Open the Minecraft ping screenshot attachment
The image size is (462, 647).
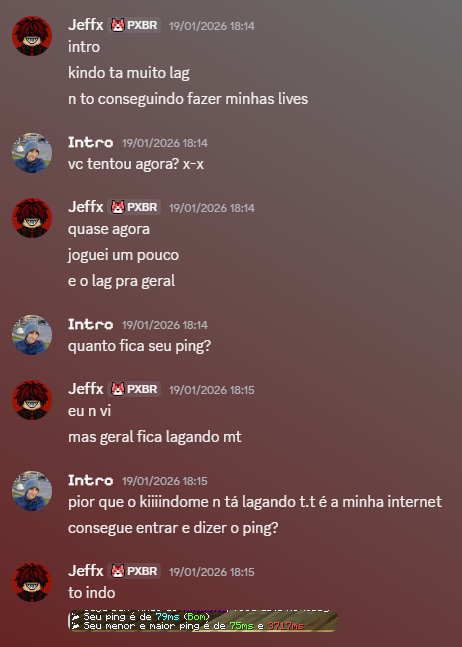(x=203, y=621)
